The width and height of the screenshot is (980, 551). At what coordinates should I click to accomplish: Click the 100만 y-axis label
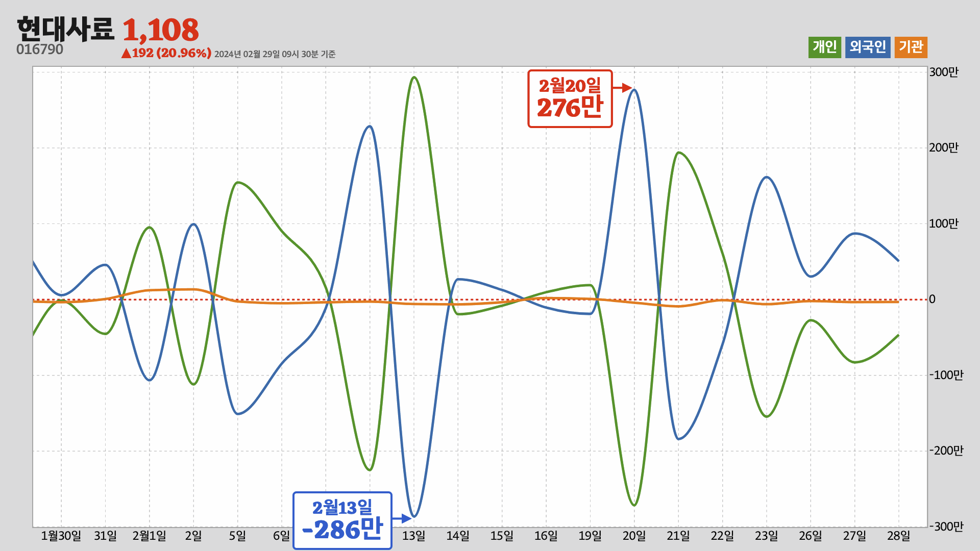click(944, 223)
